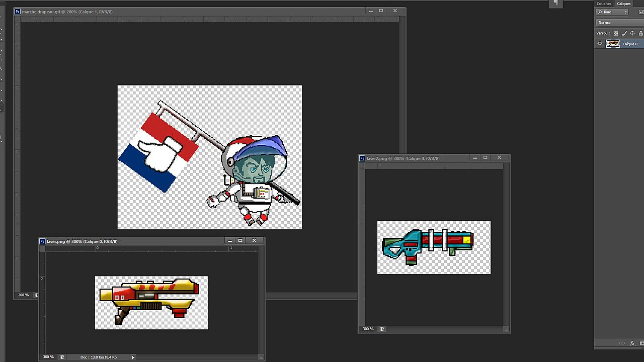
Task: Click the Calque 0 layer name
Action: 630,44
